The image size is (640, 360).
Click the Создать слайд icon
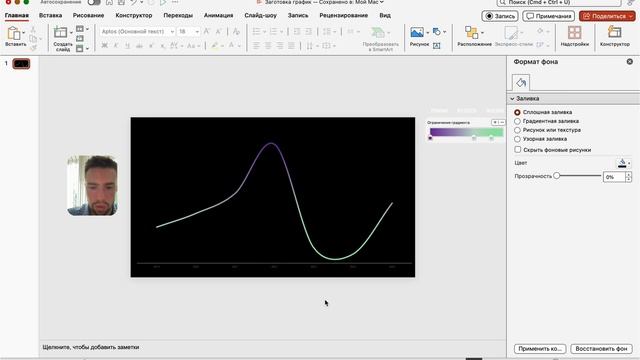click(60, 33)
